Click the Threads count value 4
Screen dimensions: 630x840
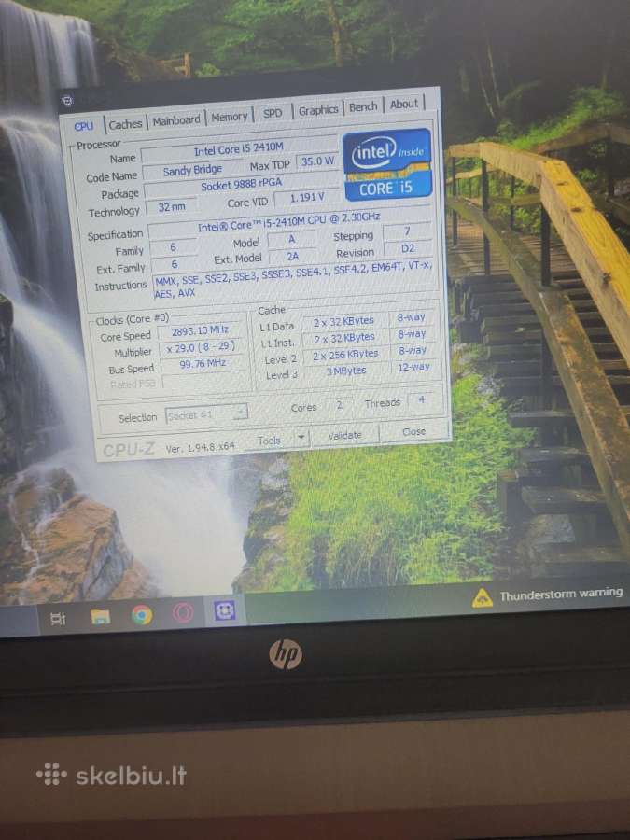pos(422,400)
